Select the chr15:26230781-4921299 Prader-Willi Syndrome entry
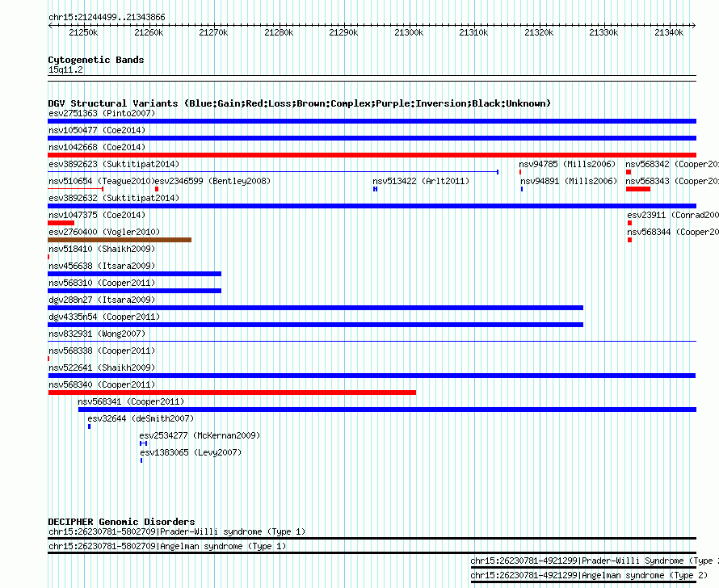Screen dimensions: 719x588 [x=595, y=561]
